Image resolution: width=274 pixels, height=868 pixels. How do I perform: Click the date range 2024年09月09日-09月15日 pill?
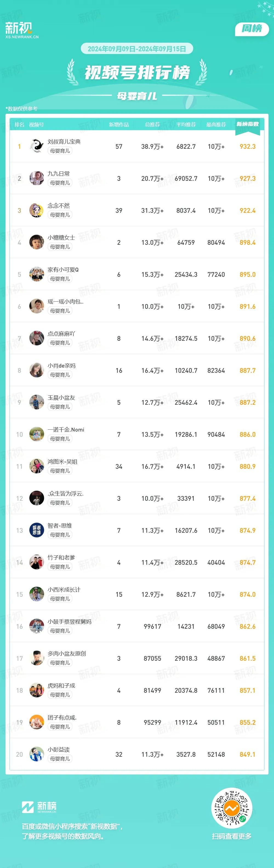tap(137, 49)
